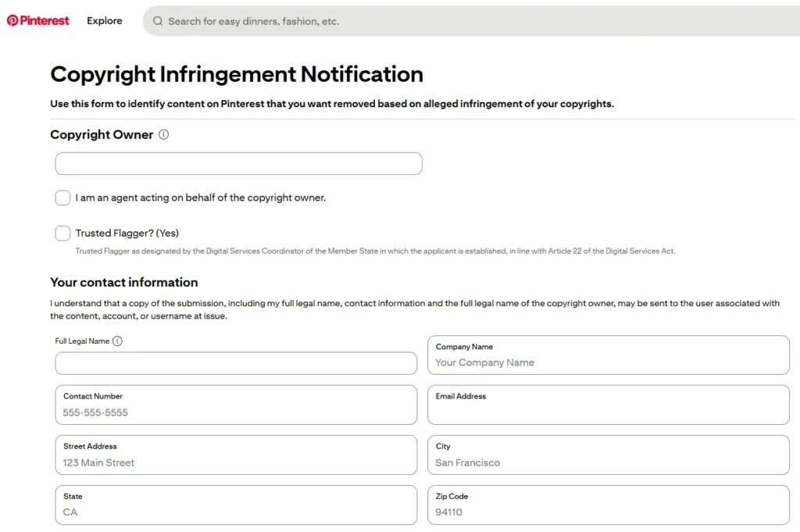Click the Trusted Flagger description text
Viewport: 800px width, 532px height.
(x=375, y=251)
